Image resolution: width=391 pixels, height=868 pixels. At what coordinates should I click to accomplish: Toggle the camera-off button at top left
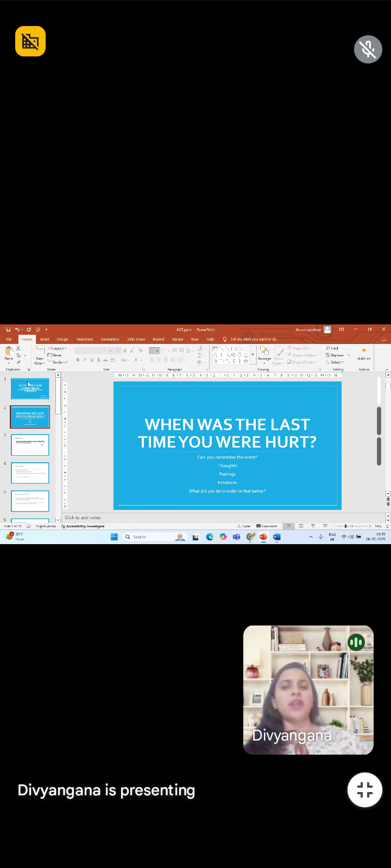[30, 41]
